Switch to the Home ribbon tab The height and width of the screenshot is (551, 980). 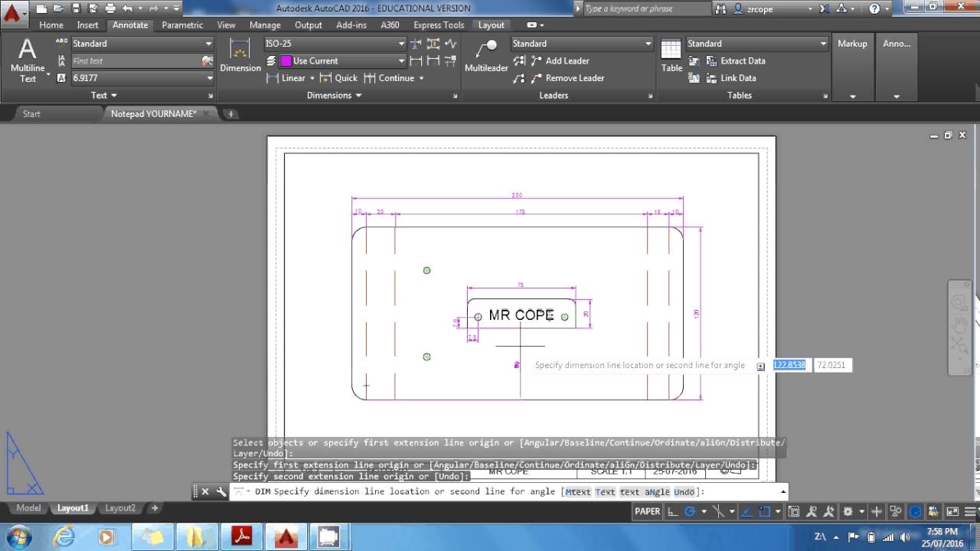coord(51,25)
